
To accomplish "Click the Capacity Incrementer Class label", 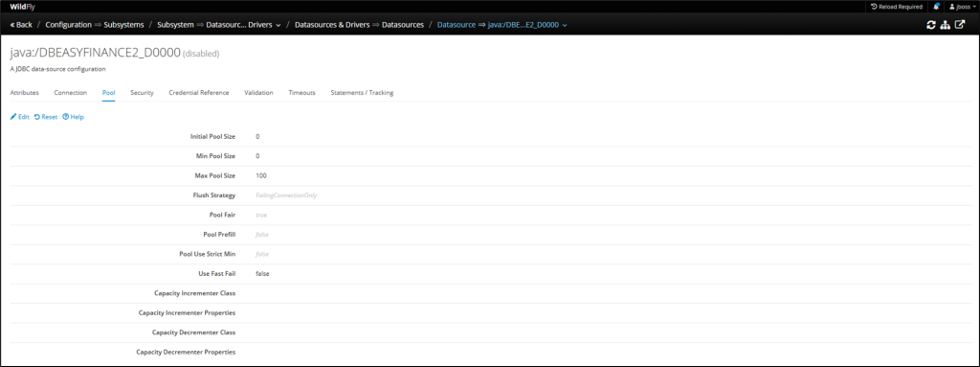I will click(195, 293).
